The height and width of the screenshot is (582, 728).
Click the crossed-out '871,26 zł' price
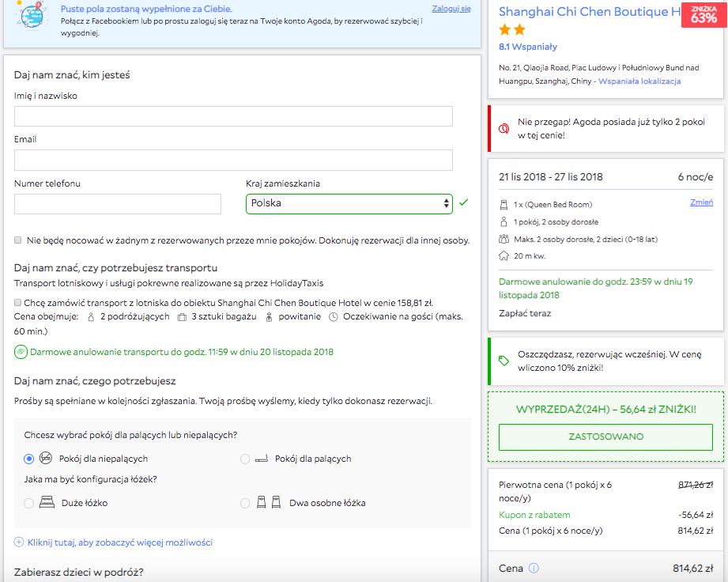[696, 485]
